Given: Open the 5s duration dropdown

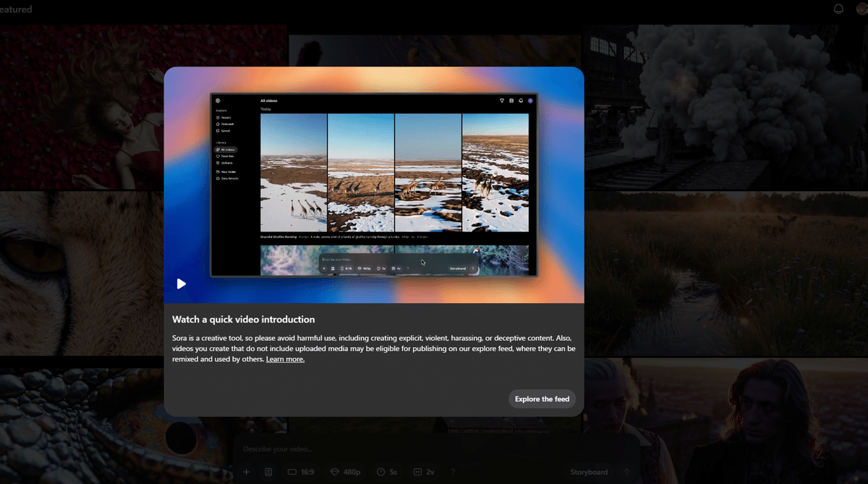Looking at the screenshot, I should pos(387,472).
